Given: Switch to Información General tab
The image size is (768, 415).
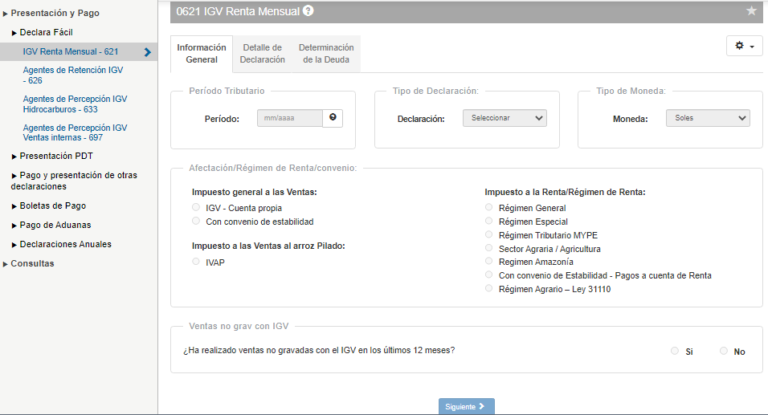Looking at the screenshot, I should coord(201,53).
